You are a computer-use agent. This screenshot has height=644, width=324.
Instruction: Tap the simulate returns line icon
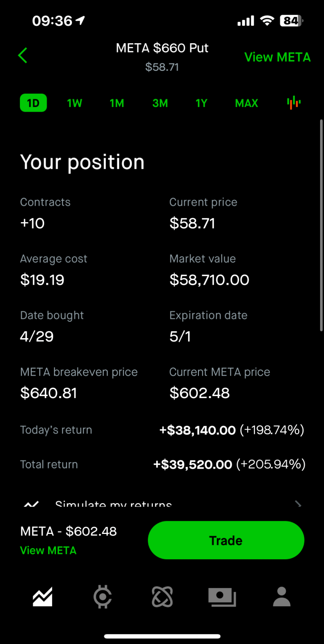pyautogui.click(x=31, y=505)
